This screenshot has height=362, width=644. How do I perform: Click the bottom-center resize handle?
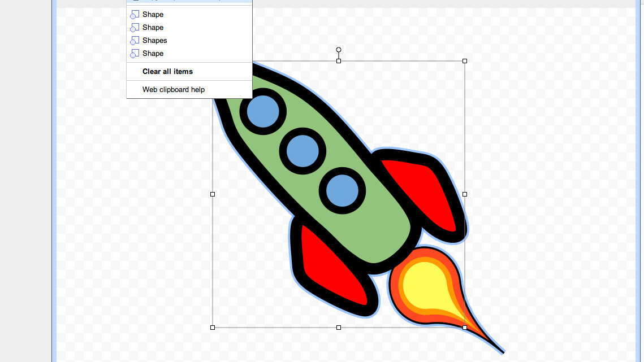338,327
